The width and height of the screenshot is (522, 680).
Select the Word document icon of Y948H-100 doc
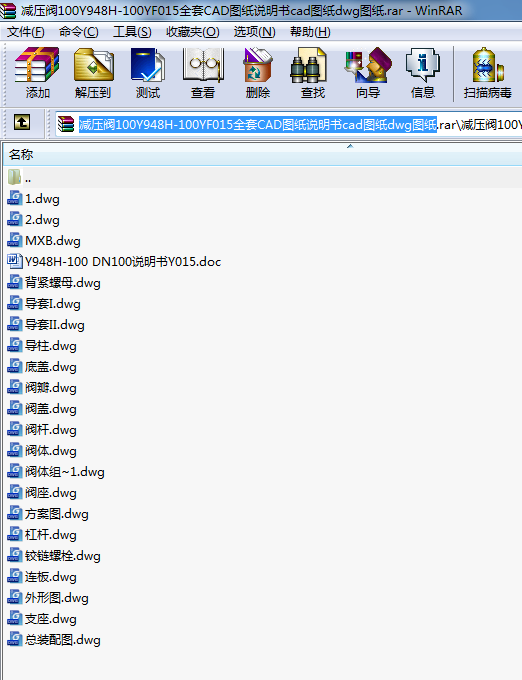point(15,261)
